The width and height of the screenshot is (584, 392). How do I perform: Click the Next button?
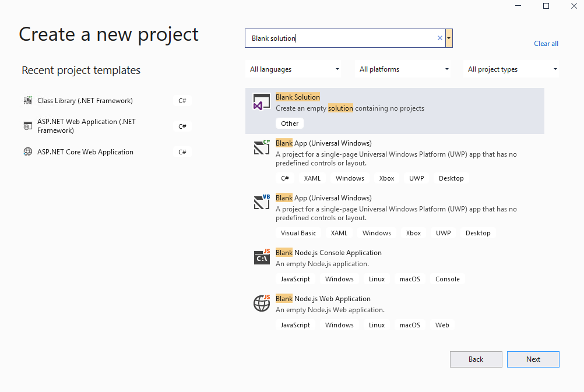pos(533,359)
